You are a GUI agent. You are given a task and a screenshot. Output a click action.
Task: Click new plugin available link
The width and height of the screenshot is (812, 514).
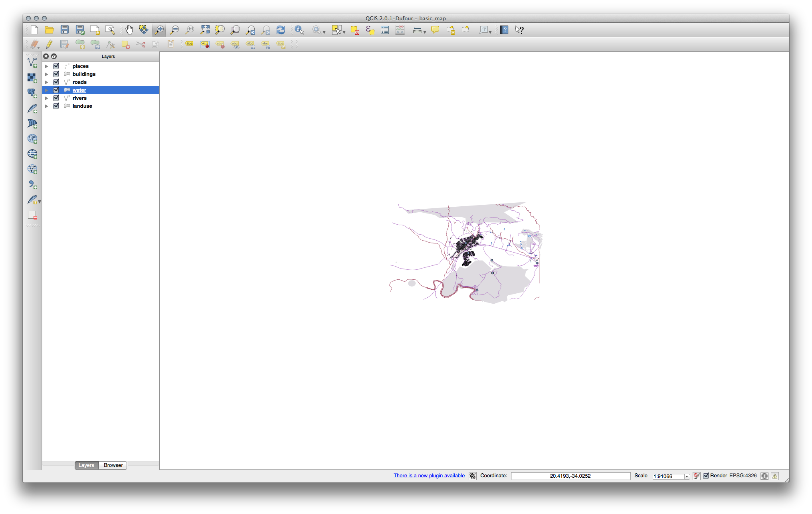coord(429,476)
